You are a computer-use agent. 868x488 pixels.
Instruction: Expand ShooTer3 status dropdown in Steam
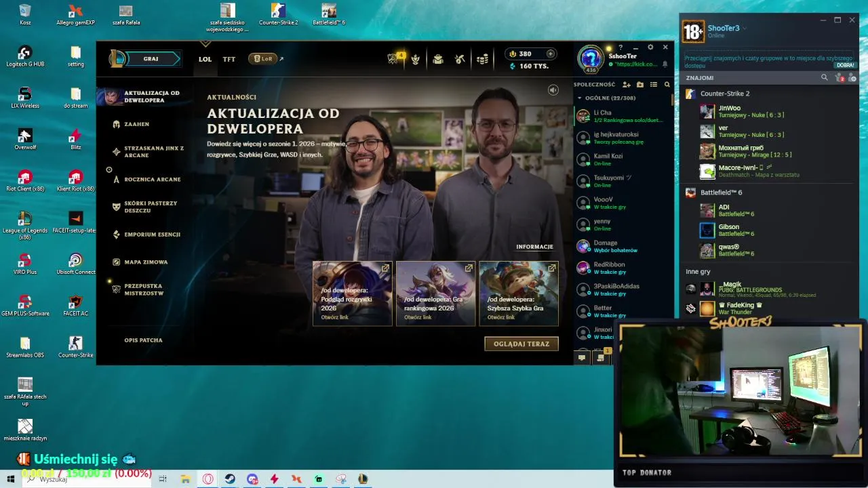click(x=745, y=28)
